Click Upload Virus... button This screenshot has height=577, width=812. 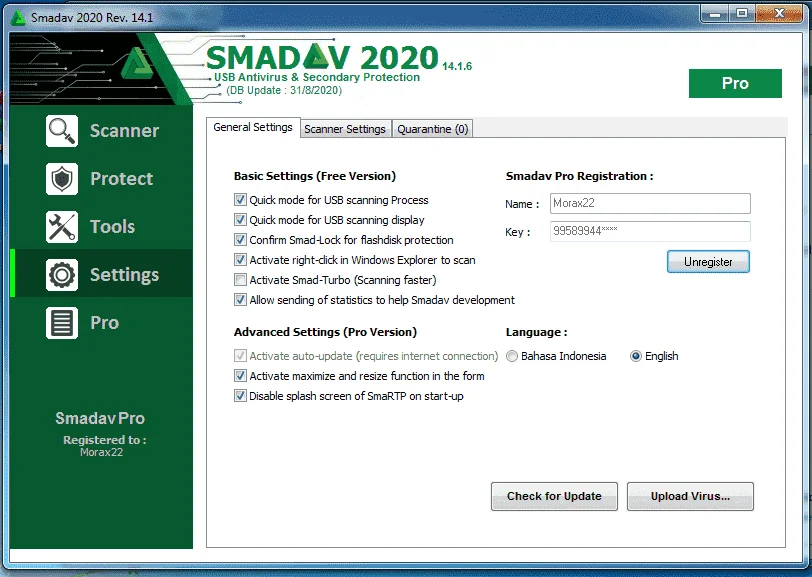[690, 496]
